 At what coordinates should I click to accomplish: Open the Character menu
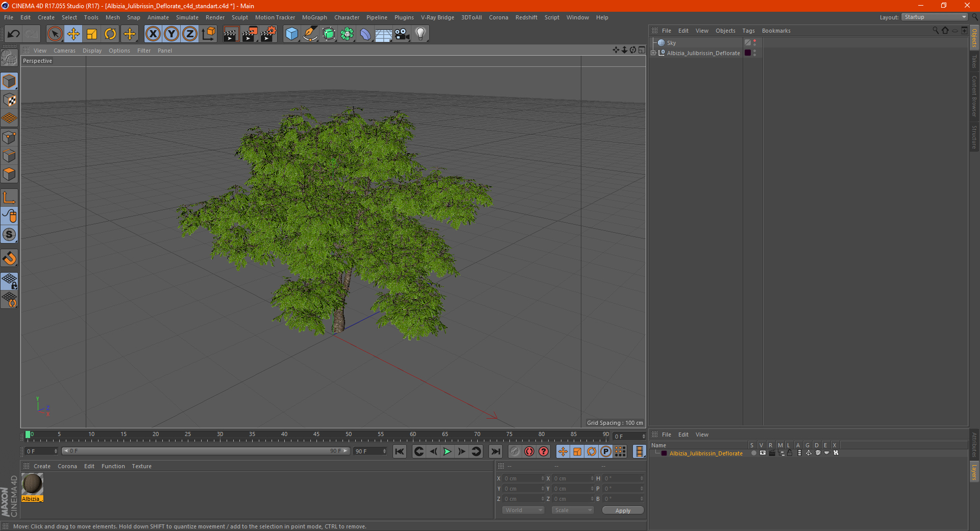(347, 17)
